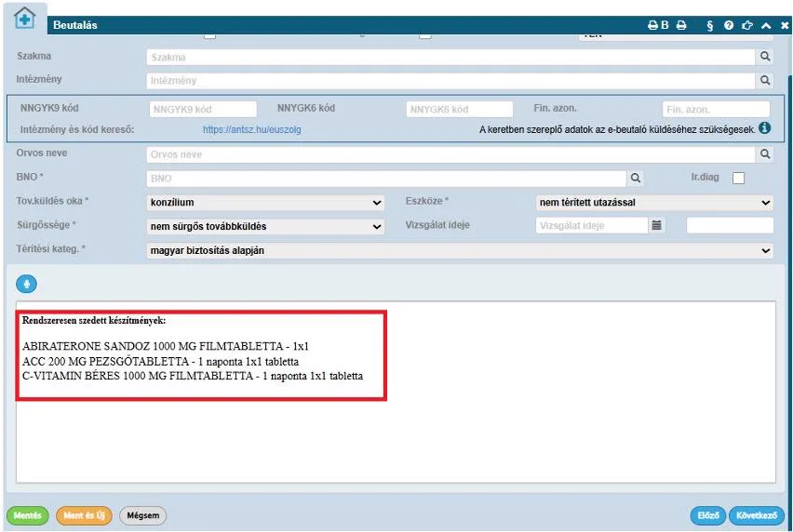Open Eszköze dropdown nem térített utazással
This screenshot has height=532, width=793.
tap(654, 202)
